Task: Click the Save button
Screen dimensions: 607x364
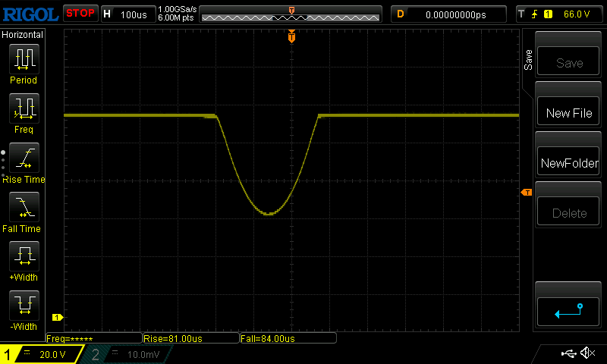Action: 568,61
